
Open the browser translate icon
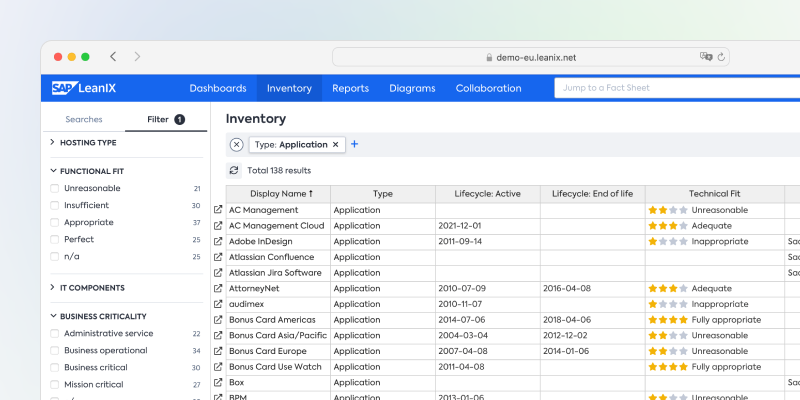tap(706, 57)
